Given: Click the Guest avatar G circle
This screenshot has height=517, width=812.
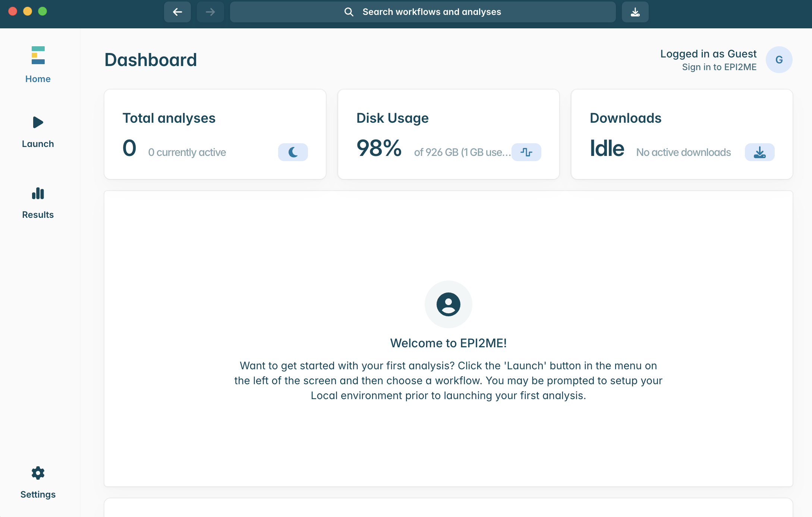Looking at the screenshot, I should point(779,60).
